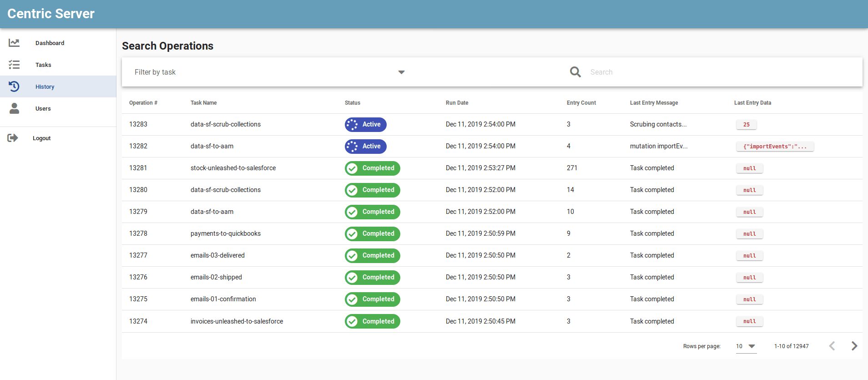Click the 1-10 of 12947 pagination text
The width and height of the screenshot is (868, 380).
click(792, 346)
